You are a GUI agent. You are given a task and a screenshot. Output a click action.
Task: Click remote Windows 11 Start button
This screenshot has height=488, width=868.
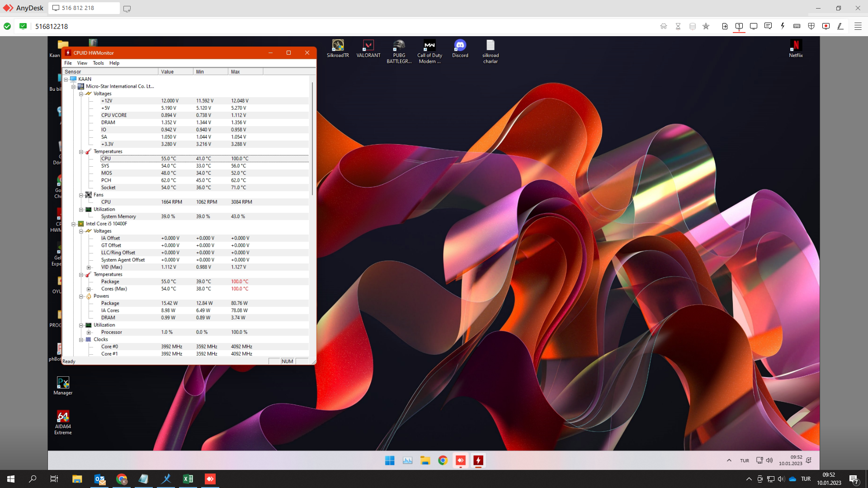390,460
